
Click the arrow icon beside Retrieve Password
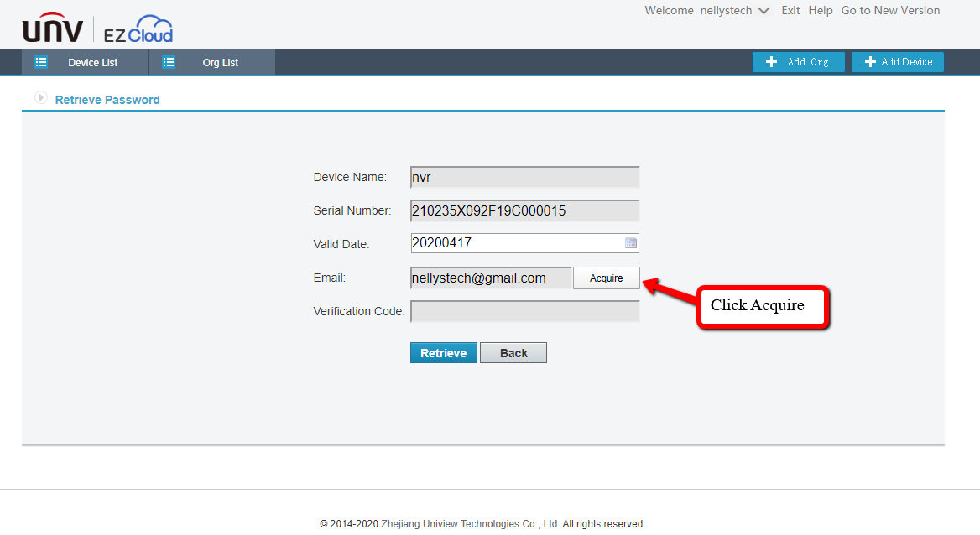coord(40,99)
